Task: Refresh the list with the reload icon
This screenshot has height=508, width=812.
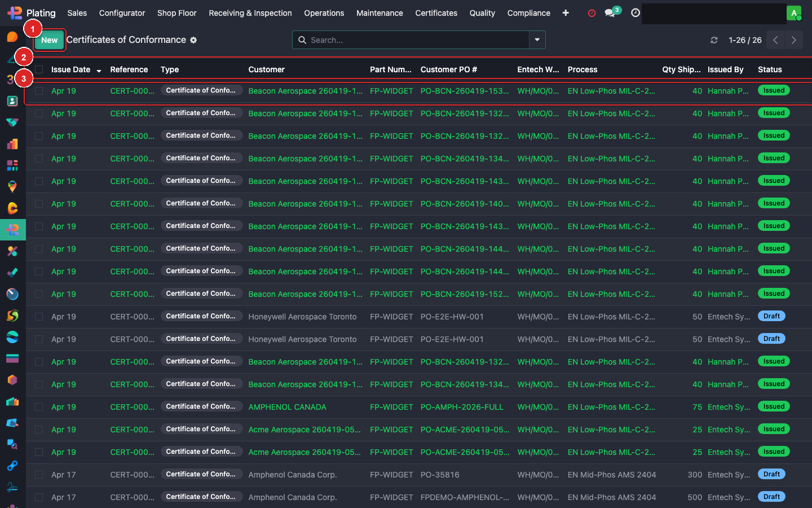Action: [x=714, y=40]
